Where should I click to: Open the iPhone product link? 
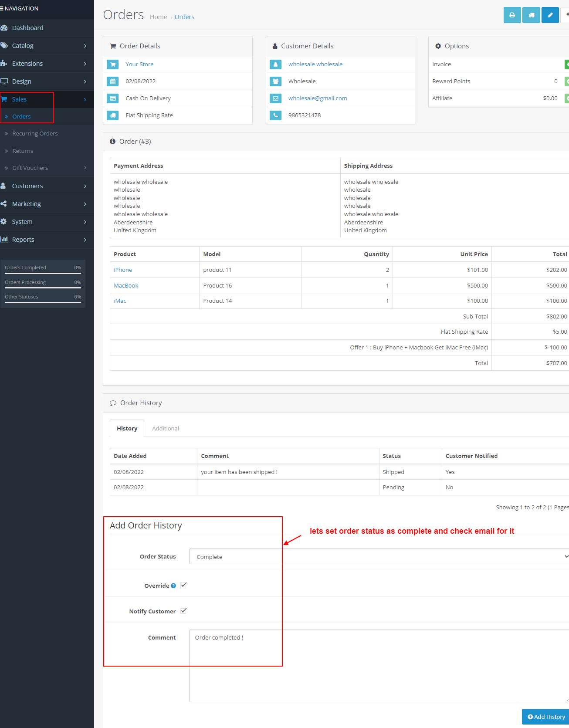coord(123,270)
